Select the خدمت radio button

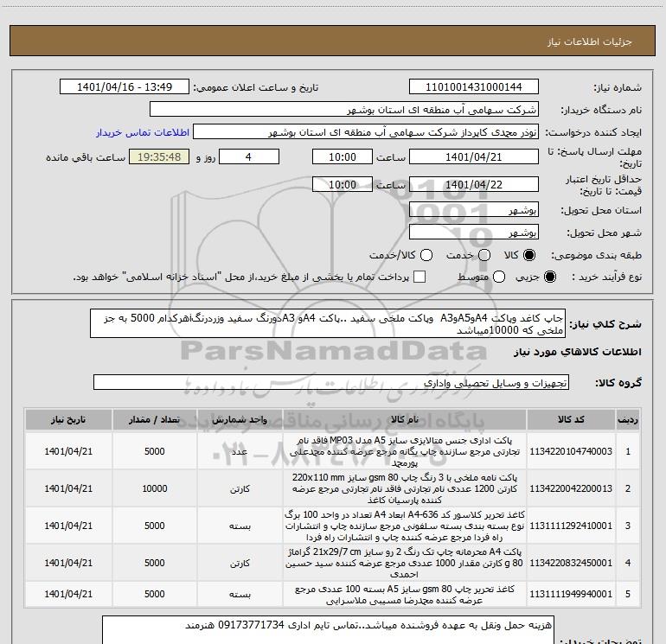coord(484,255)
